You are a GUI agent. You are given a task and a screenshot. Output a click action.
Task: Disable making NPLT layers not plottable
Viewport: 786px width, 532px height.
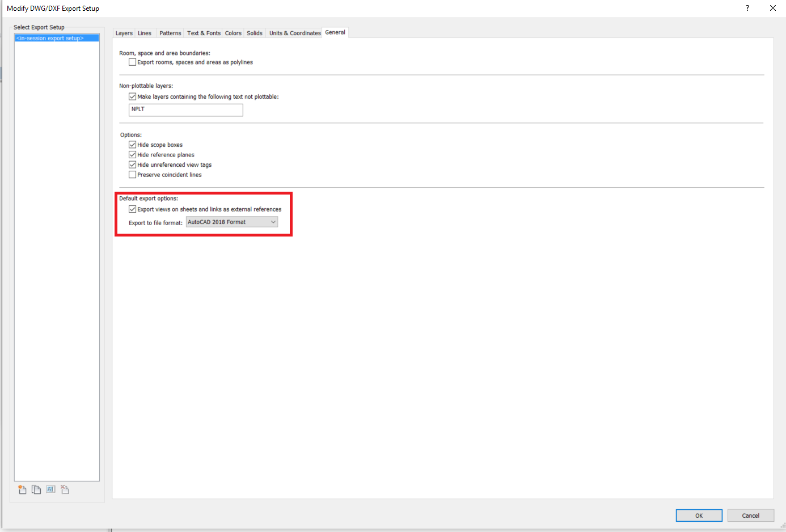click(132, 96)
